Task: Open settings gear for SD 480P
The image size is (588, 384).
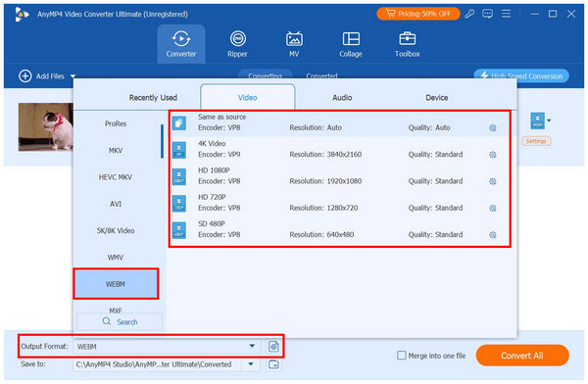Action: click(493, 235)
